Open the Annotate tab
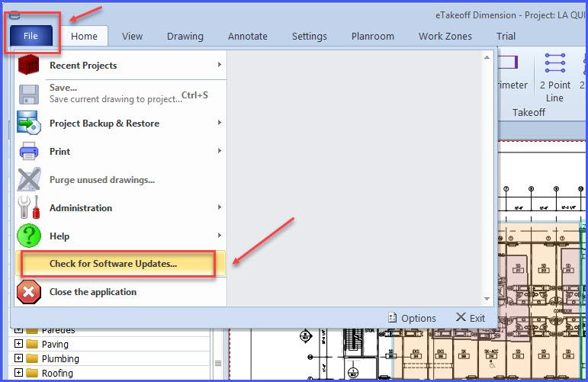 (x=248, y=36)
